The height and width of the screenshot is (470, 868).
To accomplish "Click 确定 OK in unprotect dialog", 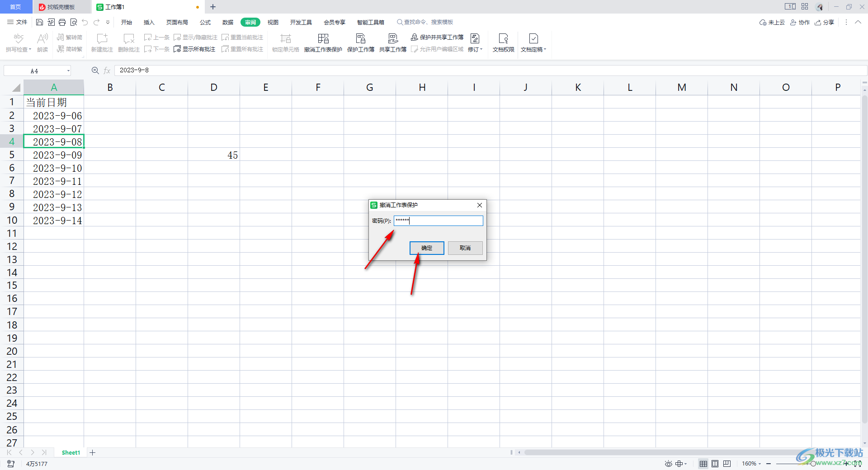I will (427, 248).
